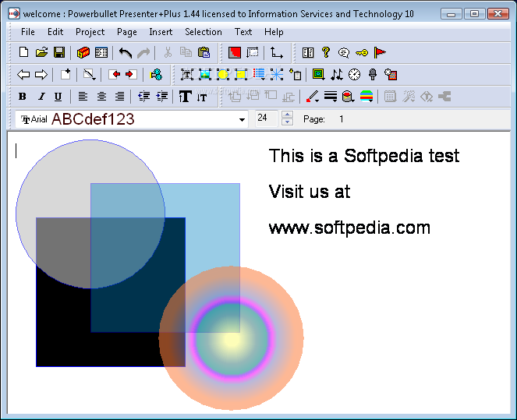
Task: Align text left
Action: (x=83, y=97)
